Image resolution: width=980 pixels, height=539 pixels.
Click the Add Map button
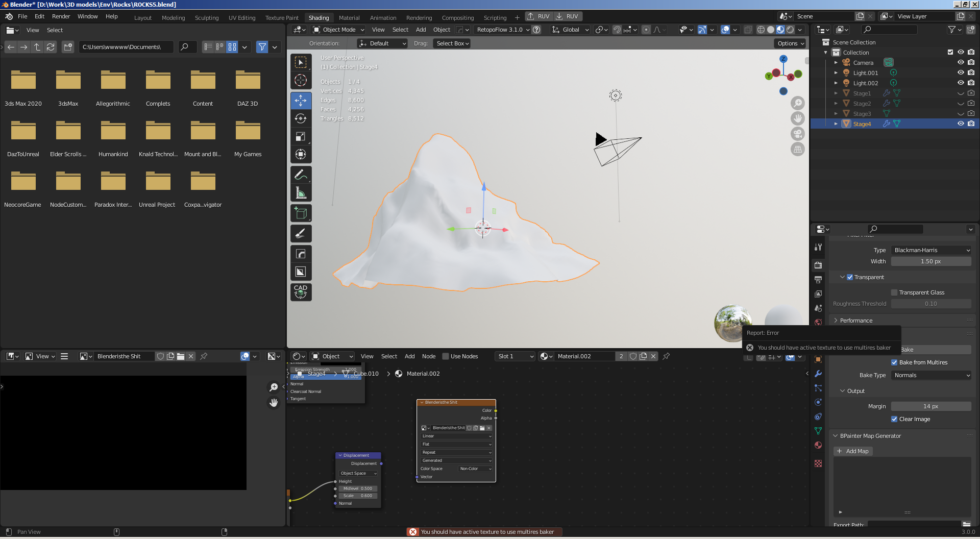[853, 451]
